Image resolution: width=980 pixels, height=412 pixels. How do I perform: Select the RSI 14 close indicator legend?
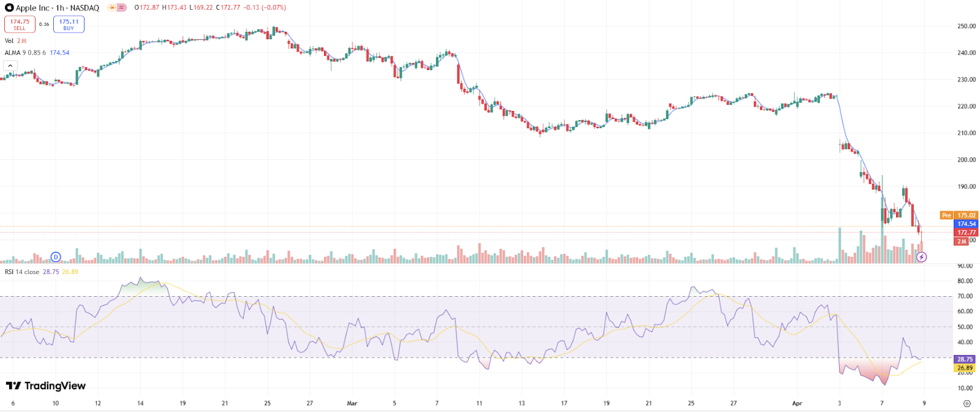point(42,272)
